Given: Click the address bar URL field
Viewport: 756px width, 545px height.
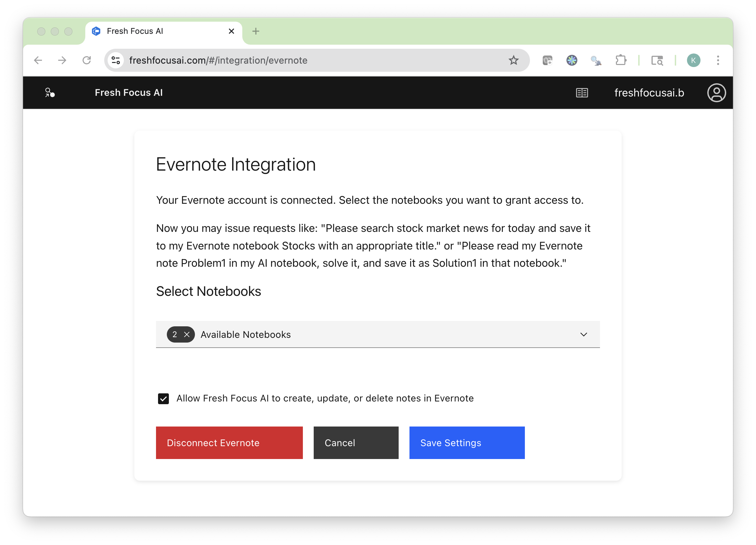Looking at the screenshot, I should [x=305, y=60].
